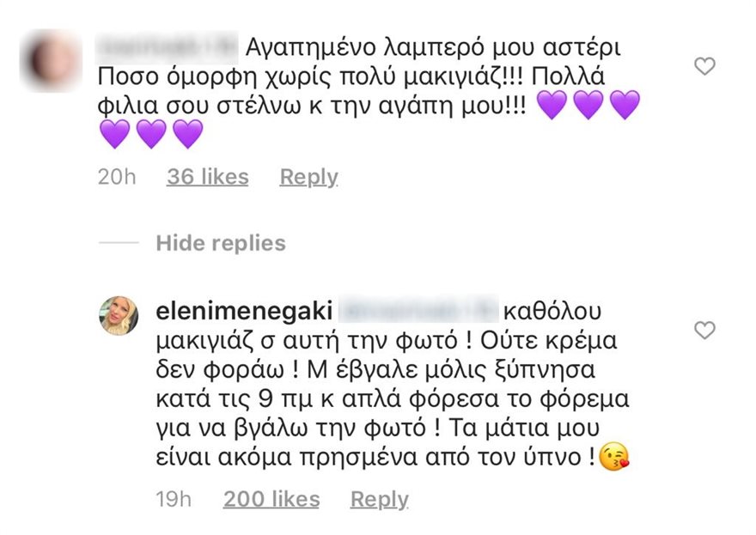This screenshot has width=756, height=535.
Task: View the 36 likes list
Action: point(206,177)
